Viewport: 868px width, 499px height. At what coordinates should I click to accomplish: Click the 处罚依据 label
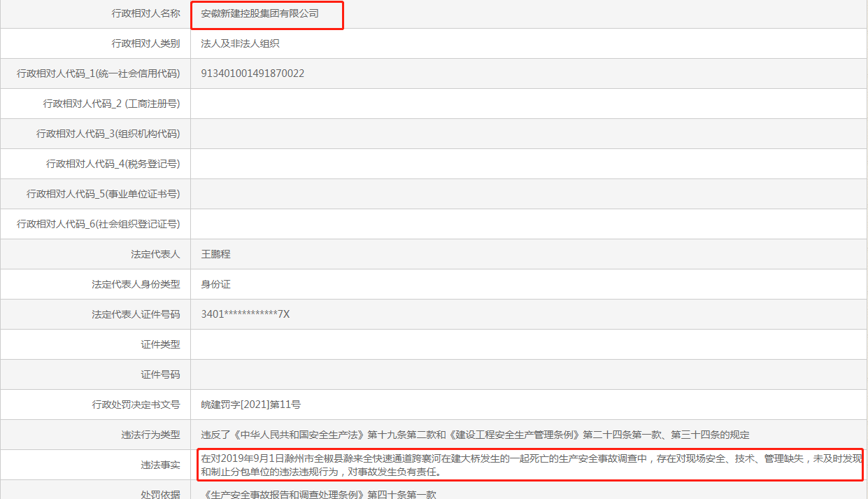tap(160, 494)
